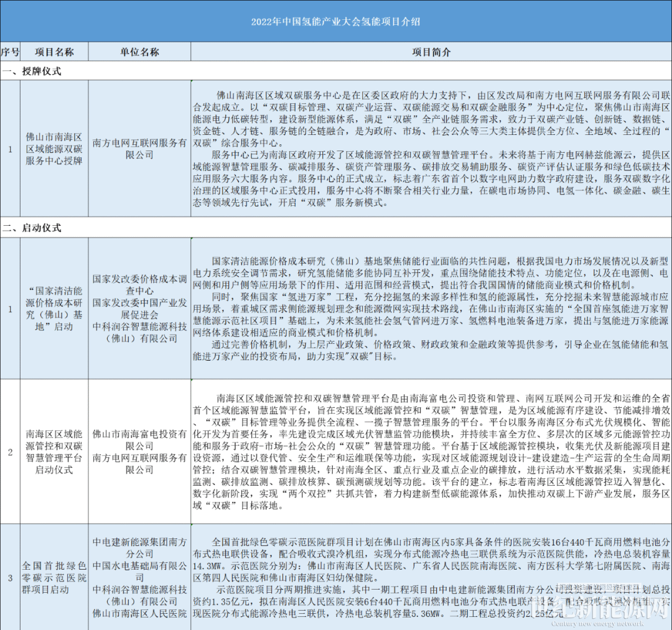Select the "项目简介" header cell
This screenshot has width=672, height=630.
tap(431, 52)
